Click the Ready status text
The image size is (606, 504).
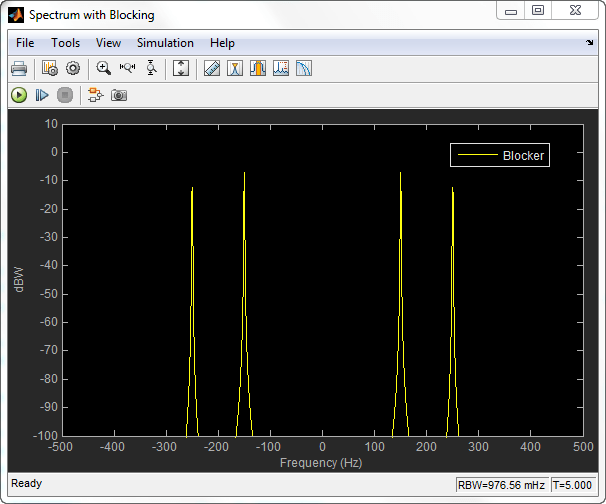tap(26, 484)
